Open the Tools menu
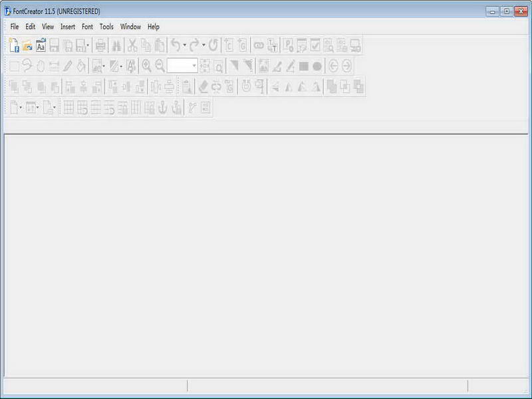This screenshot has width=532, height=399. 106,27
